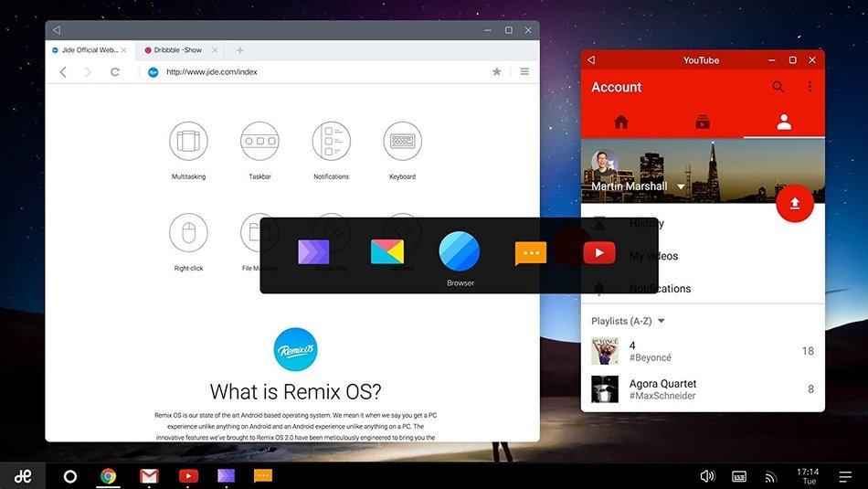
Task: Go forward in the browser
Action: [88, 72]
